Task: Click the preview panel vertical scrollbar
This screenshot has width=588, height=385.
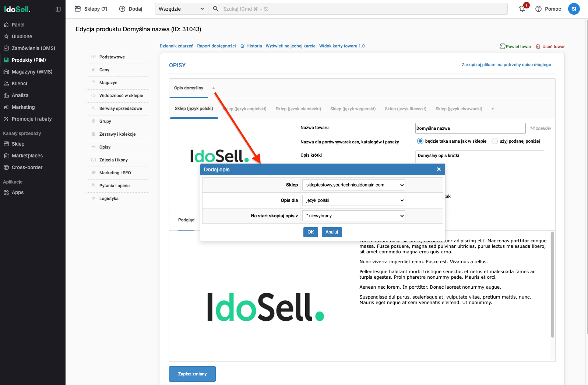Action: pyautogui.click(x=552, y=284)
